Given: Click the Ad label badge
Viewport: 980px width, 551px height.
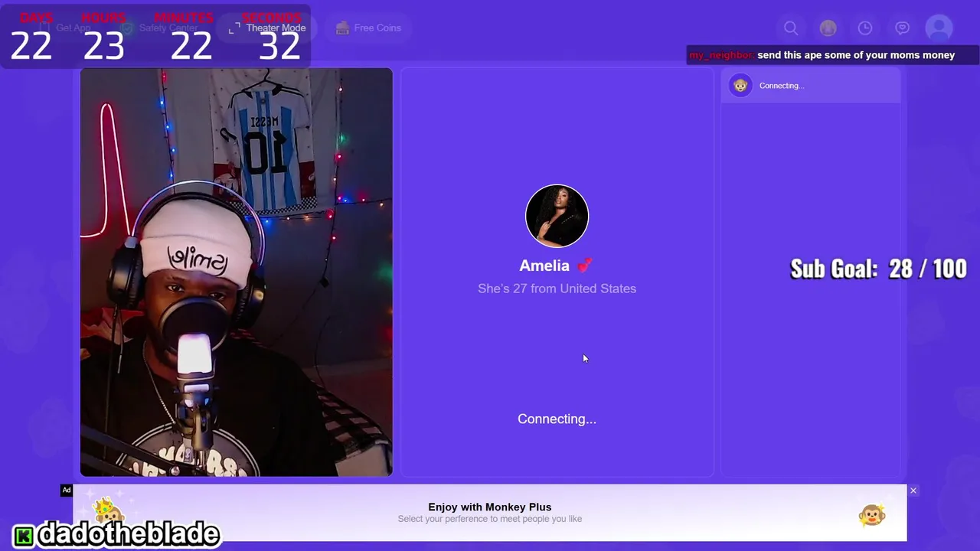Looking at the screenshot, I should pos(67,490).
